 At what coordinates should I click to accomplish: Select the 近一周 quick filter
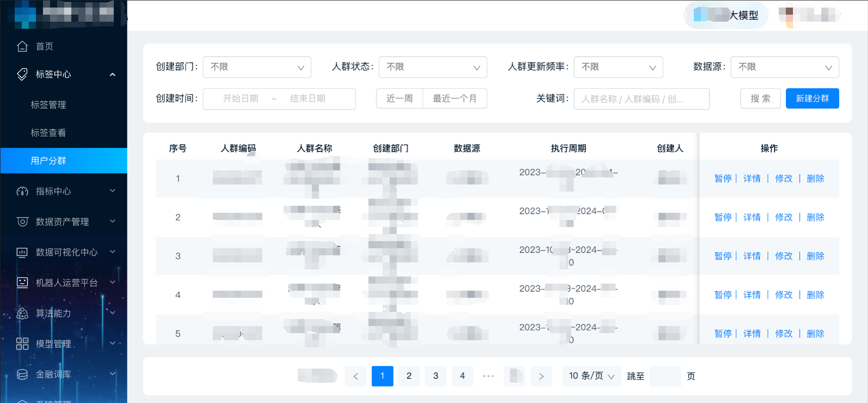coord(399,98)
